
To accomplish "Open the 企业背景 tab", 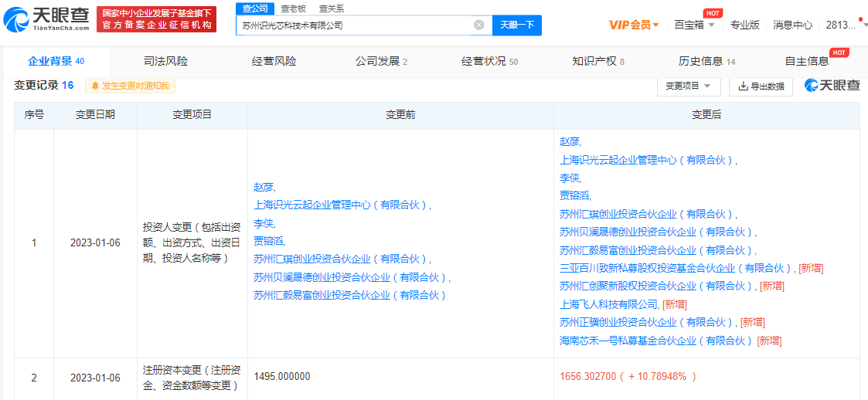I will pyautogui.click(x=56, y=62).
